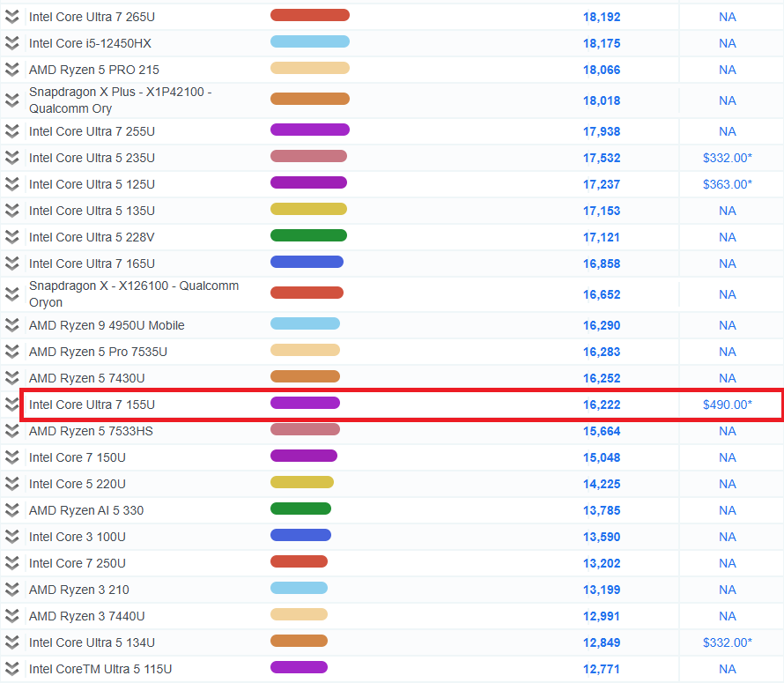Screen dimensions: 784x683
Task: Open AMD Ryzen 3 7440U link
Action: coord(87,616)
